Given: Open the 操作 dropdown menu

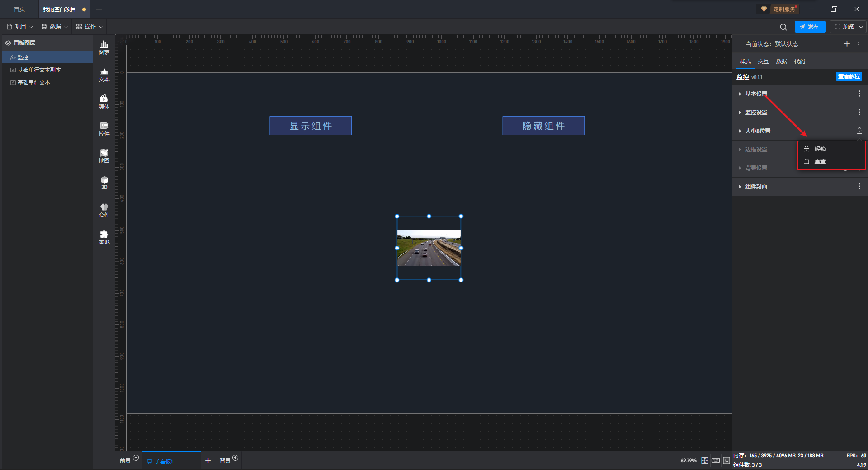Looking at the screenshot, I should (90, 27).
